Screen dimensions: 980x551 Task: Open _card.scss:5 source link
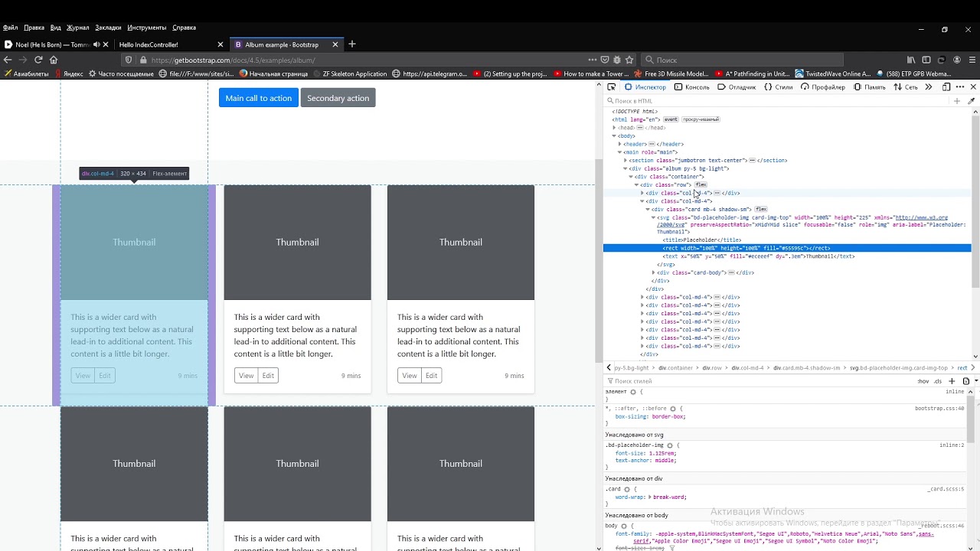tap(946, 489)
